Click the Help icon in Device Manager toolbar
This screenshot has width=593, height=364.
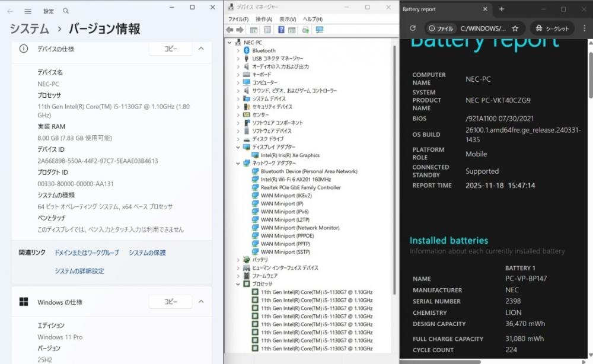pos(281,30)
